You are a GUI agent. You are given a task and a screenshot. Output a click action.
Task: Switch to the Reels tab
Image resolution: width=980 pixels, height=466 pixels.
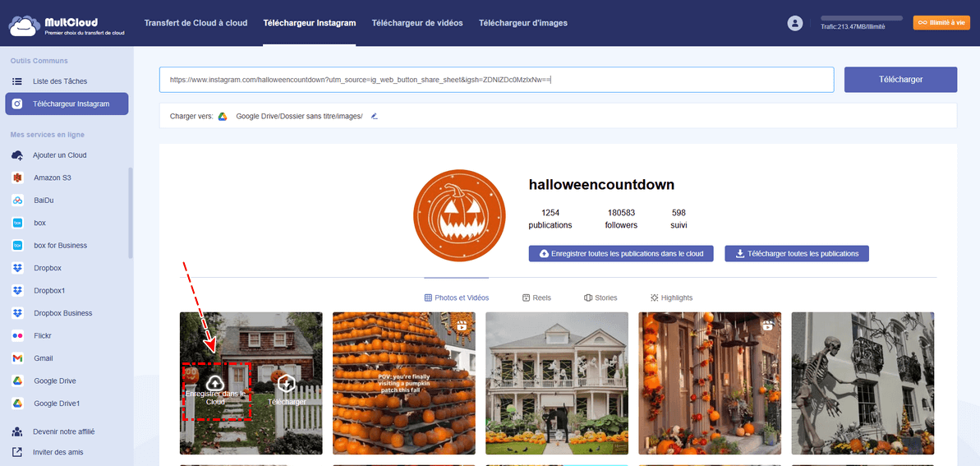point(537,298)
